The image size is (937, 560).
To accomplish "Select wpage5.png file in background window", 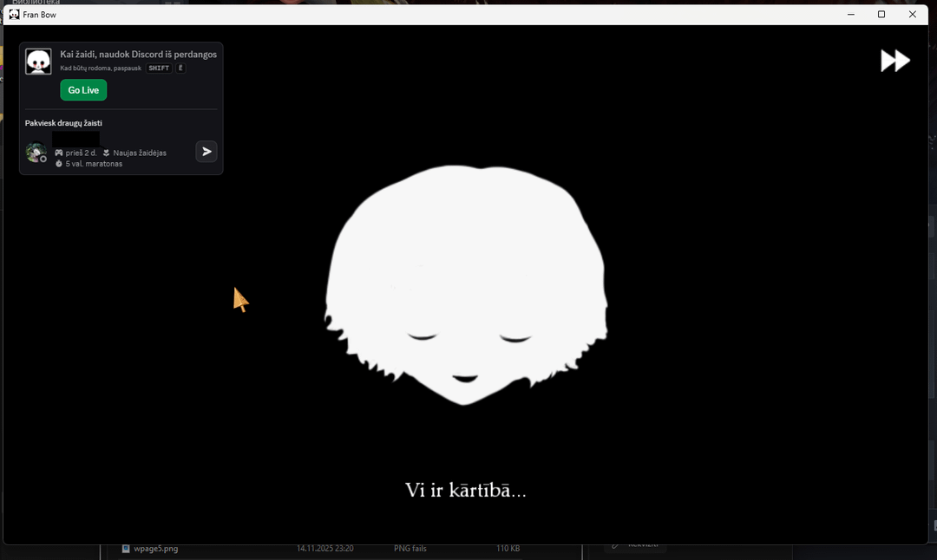I will click(155, 549).
